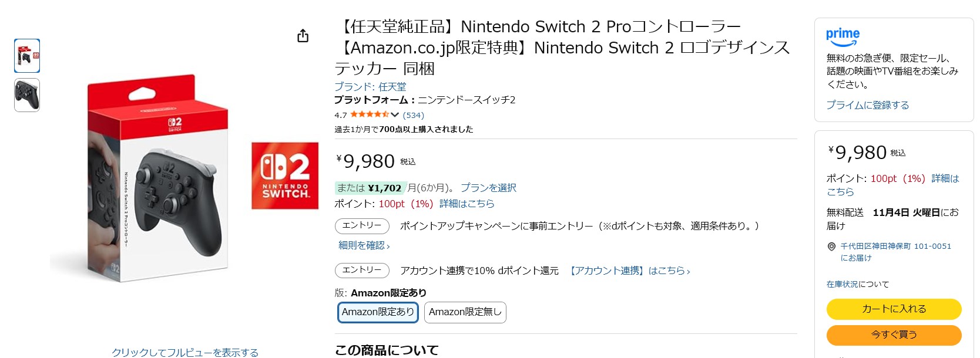Choose the Amazon限定あり version option
The image size is (980, 358).
click(x=378, y=312)
